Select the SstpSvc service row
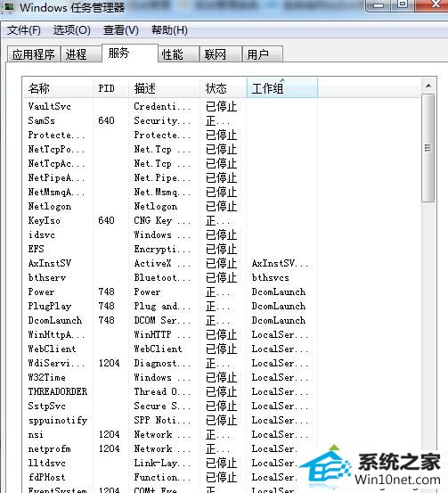 pos(171,406)
